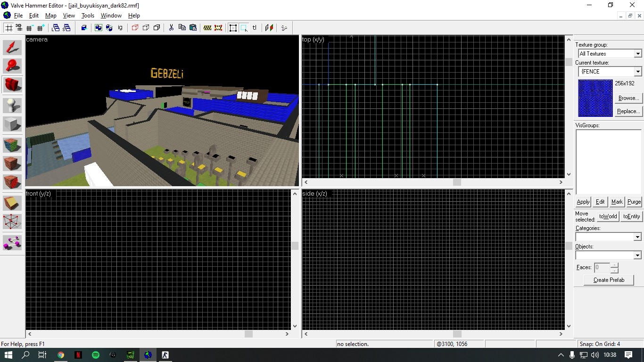Choose the Path tool
Viewport: 644px width, 362px height.
click(x=12, y=243)
